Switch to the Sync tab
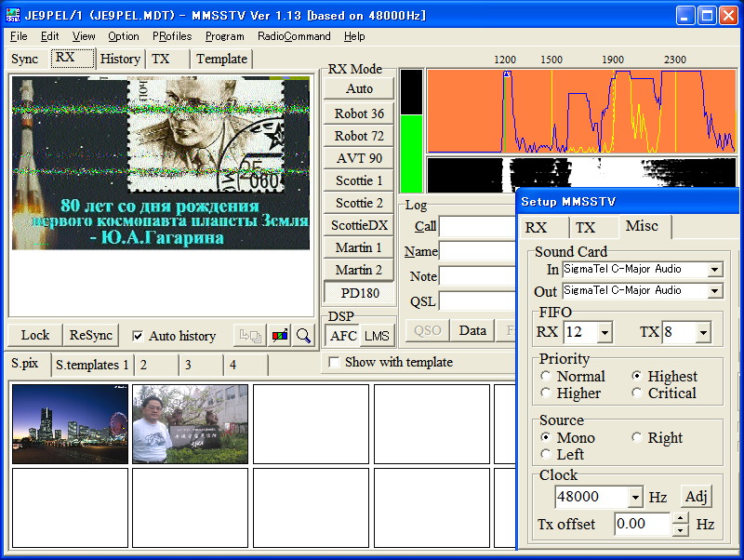Viewport: 744px width, 560px height. tap(25, 59)
